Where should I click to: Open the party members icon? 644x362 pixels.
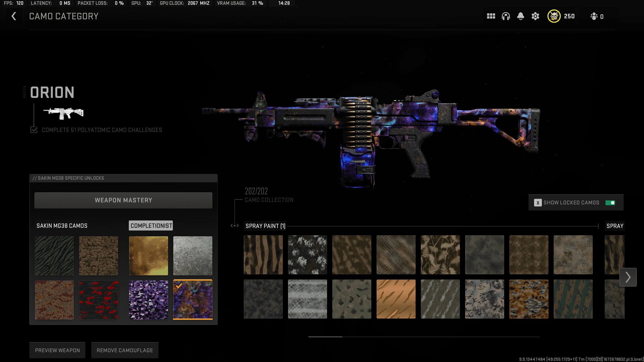(594, 16)
